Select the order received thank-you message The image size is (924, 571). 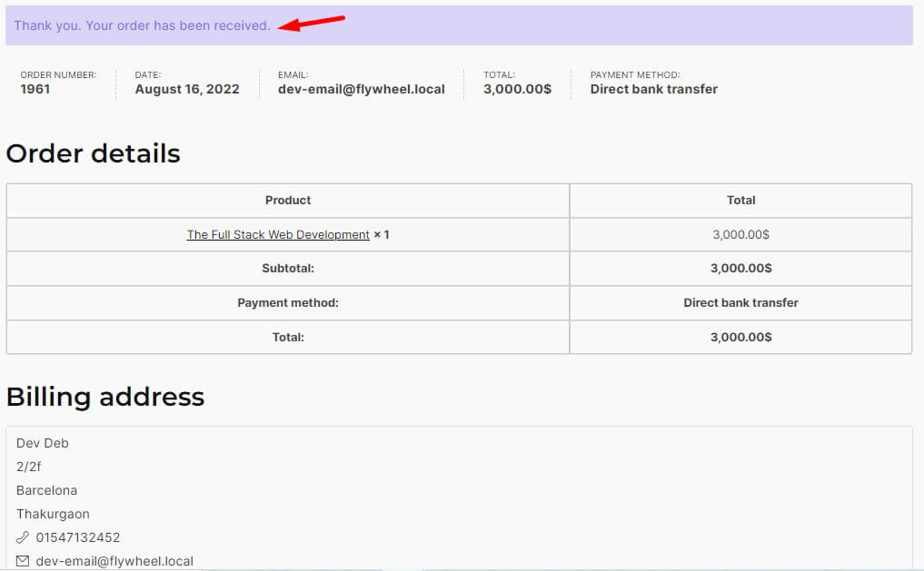tap(142, 25)
